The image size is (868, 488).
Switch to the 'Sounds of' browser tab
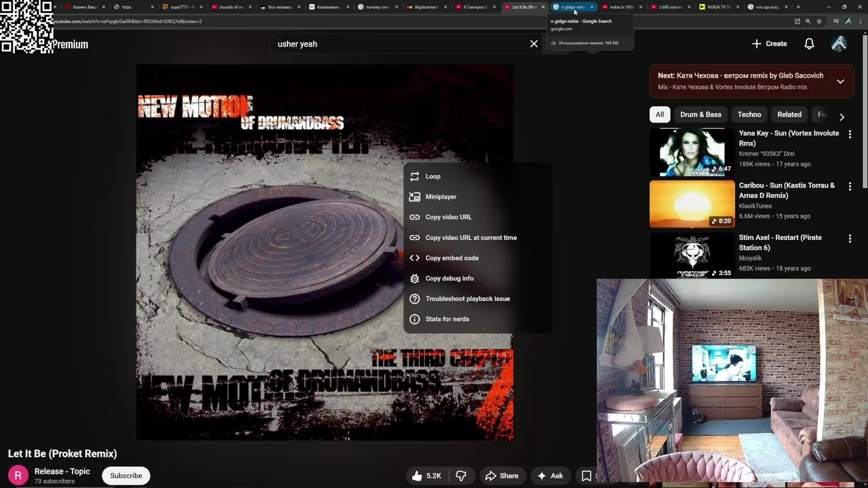[231, 7]
